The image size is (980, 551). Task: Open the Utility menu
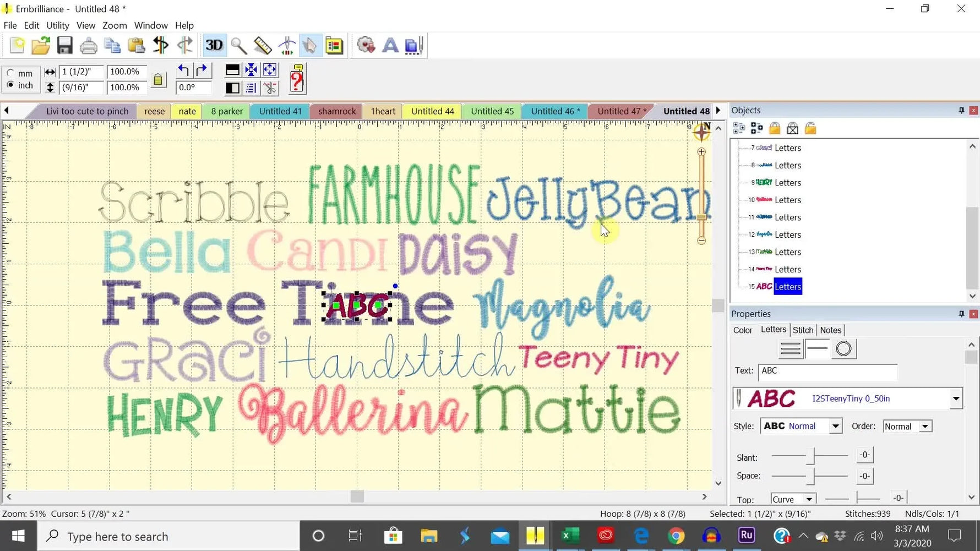[58, 25]
